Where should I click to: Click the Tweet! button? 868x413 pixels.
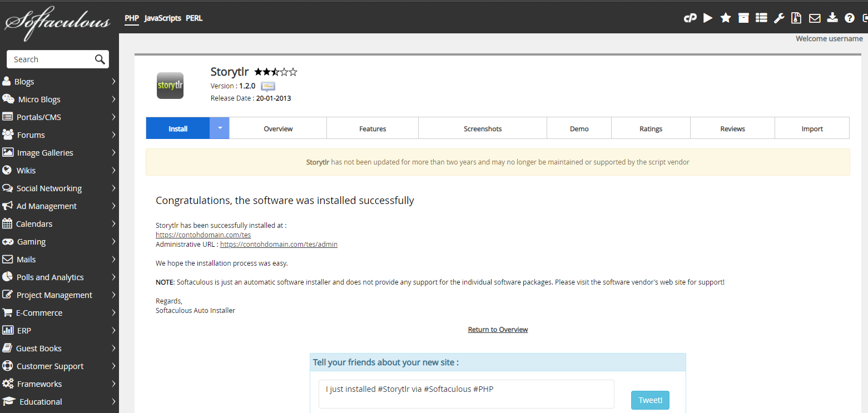[x=650, y=400]
